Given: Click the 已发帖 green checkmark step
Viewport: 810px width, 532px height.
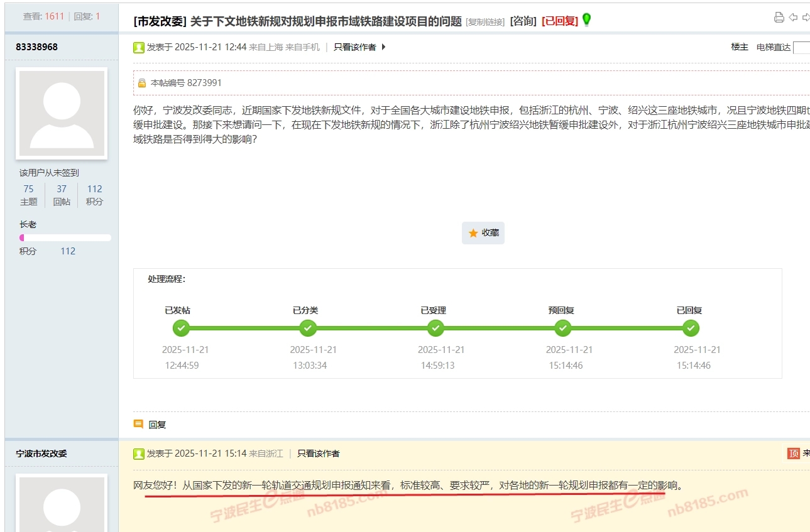Looking at the screenshot, I should (181, 328).
